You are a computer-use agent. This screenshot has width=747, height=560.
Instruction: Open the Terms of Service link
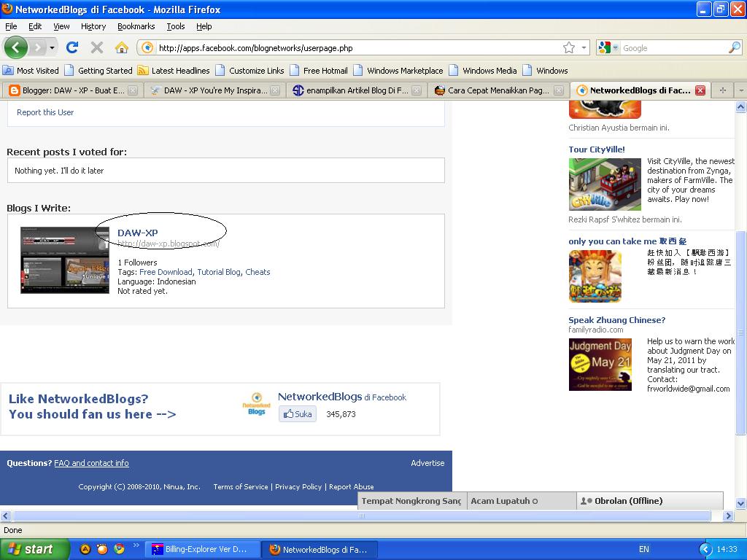coord(241,486)
